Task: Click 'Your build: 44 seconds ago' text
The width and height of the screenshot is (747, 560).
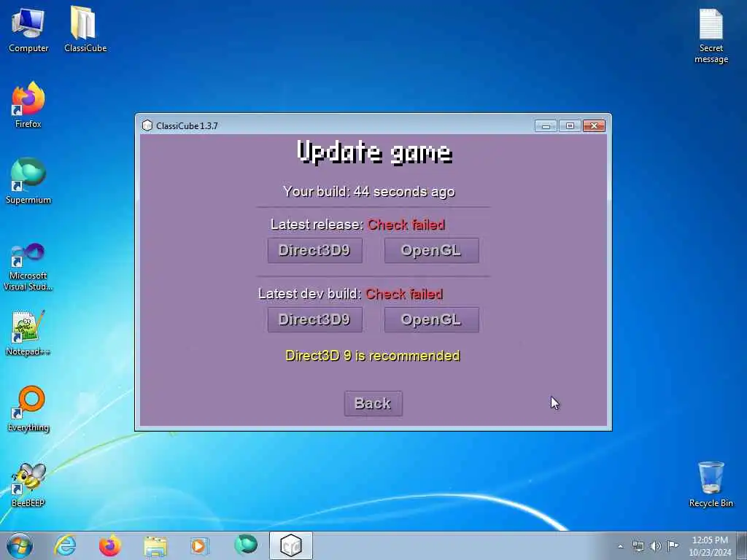Action: click(369, 192)
